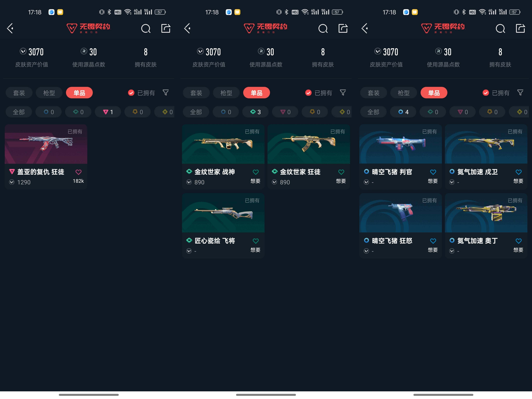Open the funnel filter in the left screen
The width and height of the screenshot is (532, 399).
click(165, 93)
